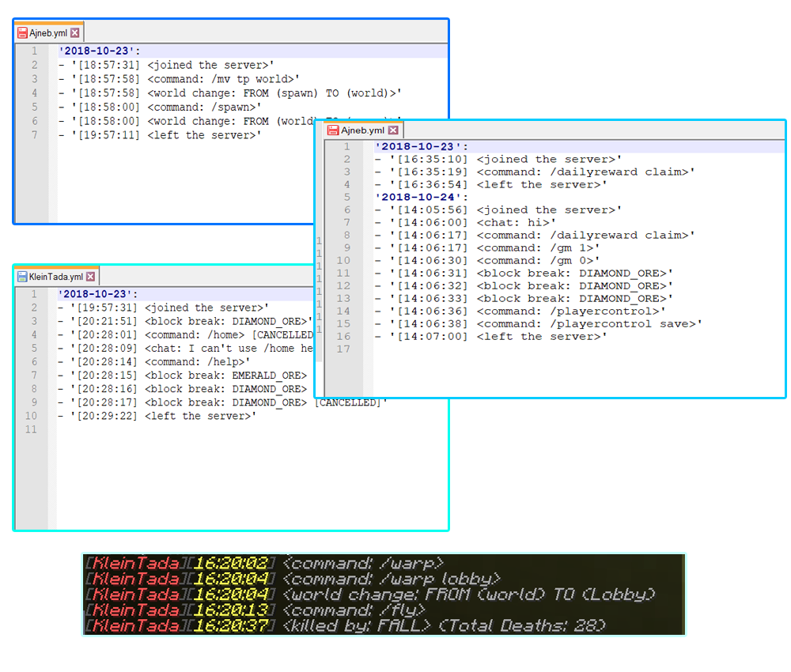
Task: Click the '/warp lobby' chat message
Action: [392, 579]
